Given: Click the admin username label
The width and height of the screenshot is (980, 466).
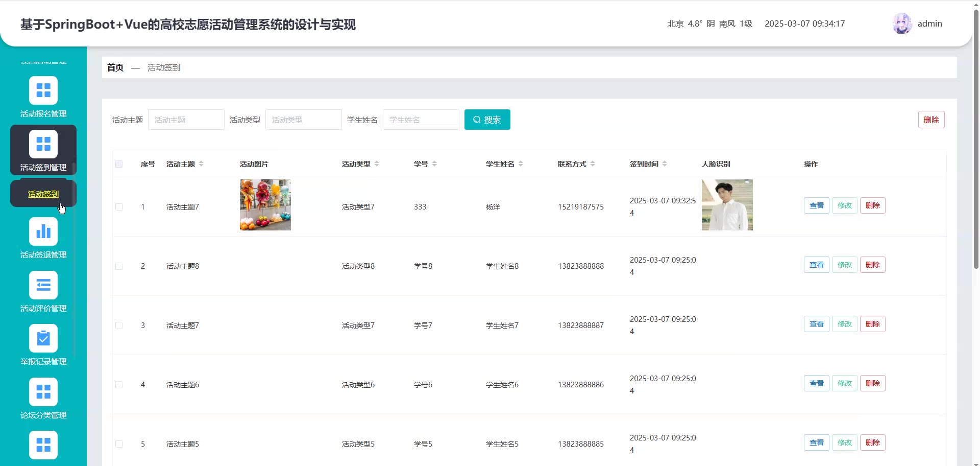Looking at the screenshot, I should pyautogui.click(x=929, y=24).
